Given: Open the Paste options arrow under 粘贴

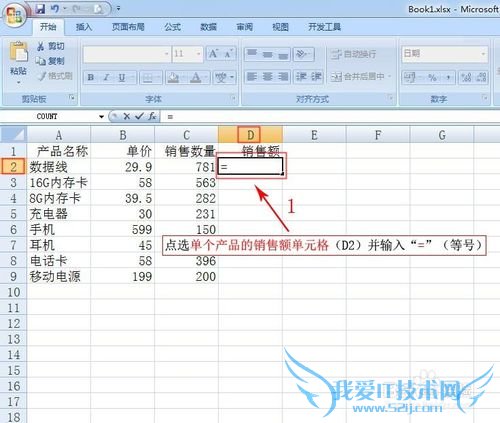Looking at the screenshot, I should [x=18, y=82].
